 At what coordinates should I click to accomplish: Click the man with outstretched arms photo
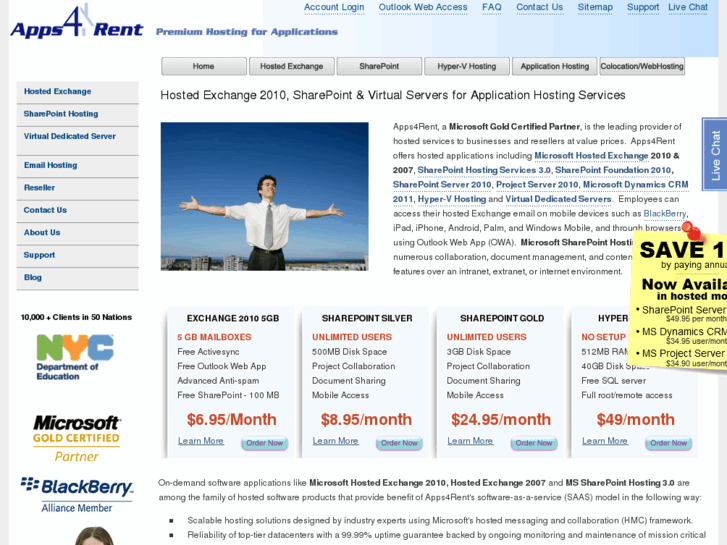tap(265, 196)
